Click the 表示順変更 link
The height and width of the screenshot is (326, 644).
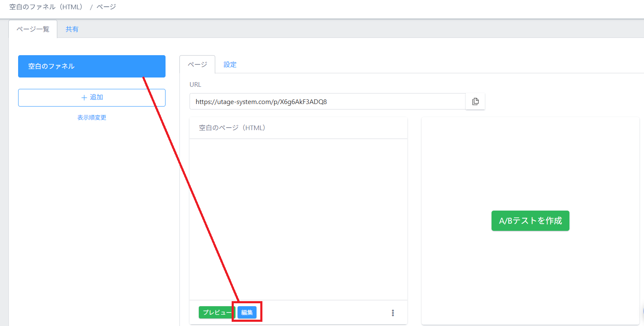click(92, 118)
